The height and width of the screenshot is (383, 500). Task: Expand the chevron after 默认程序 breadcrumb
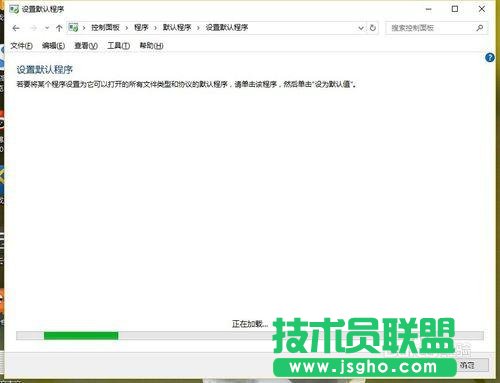[x=198, y=28]
